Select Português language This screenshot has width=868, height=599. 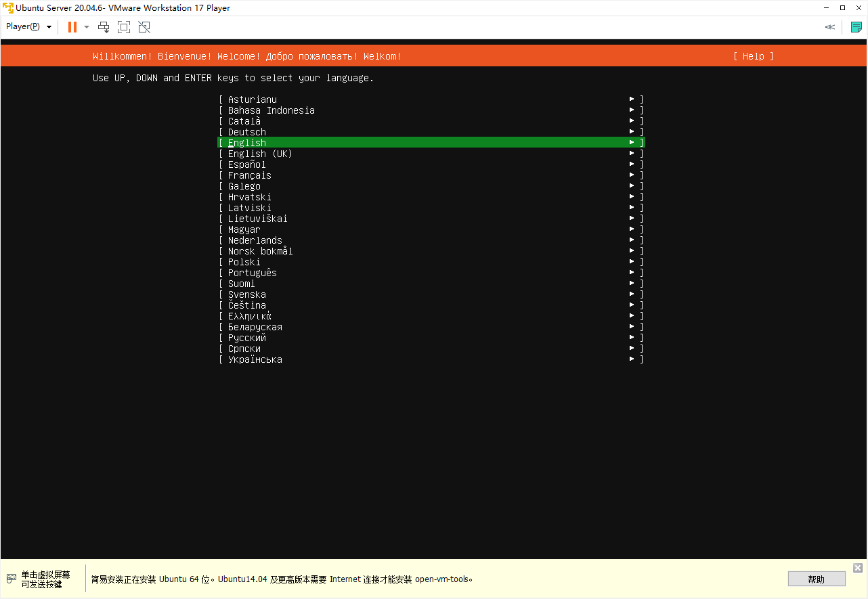point(431,273)
